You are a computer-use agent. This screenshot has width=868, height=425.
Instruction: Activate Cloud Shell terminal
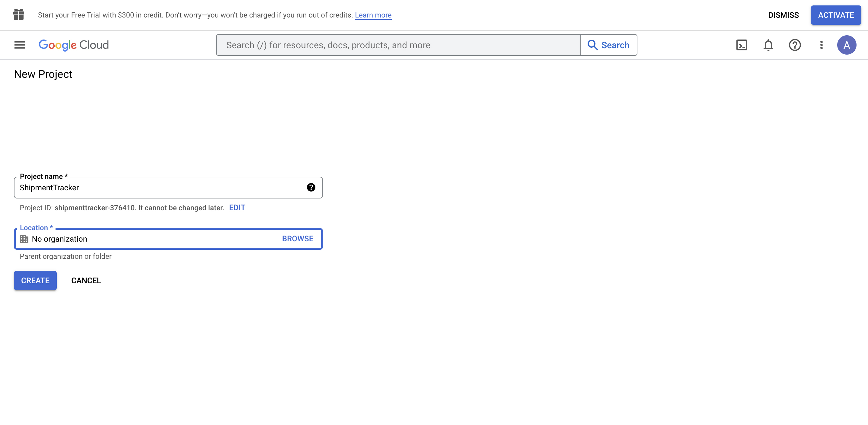click(x=742, y=45)
